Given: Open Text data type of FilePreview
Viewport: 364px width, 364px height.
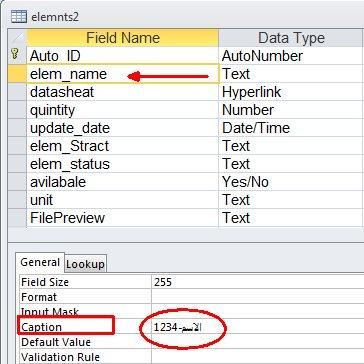Looking at the screenshot, I should pyautogui.click(x=291, y=218).
